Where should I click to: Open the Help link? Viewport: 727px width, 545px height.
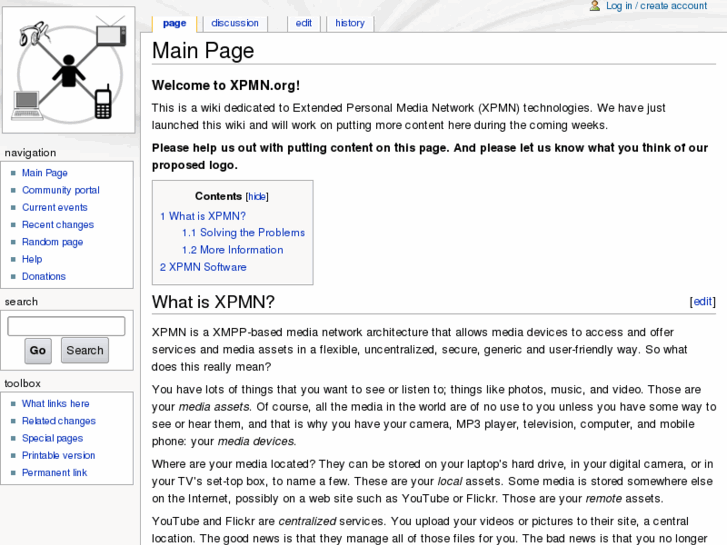click(32, 259)
